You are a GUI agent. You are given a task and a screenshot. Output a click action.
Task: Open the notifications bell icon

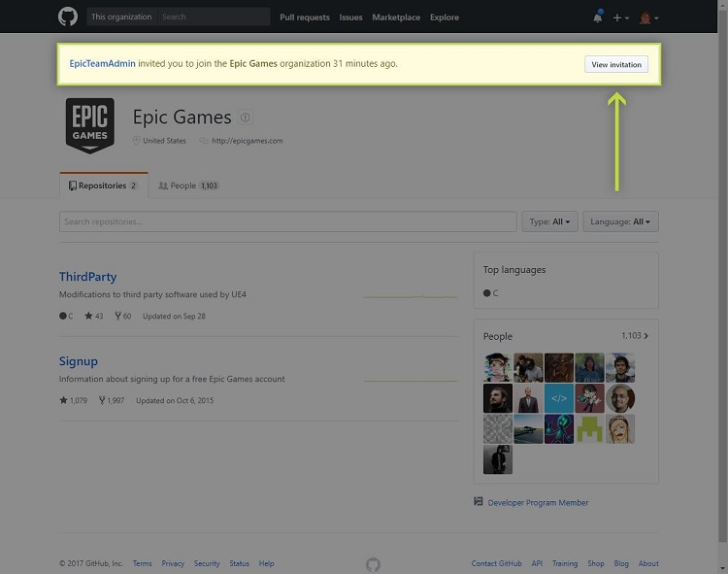[598, 17]
